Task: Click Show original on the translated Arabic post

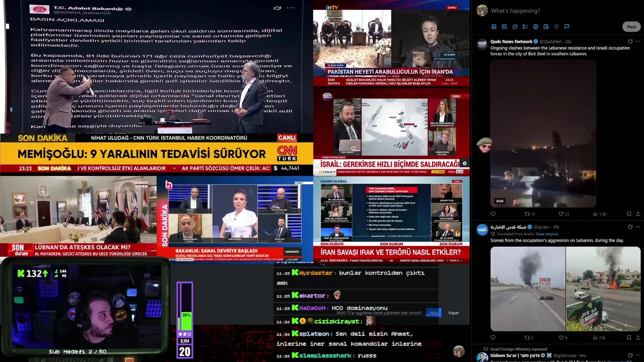Action: pos(546,234)
